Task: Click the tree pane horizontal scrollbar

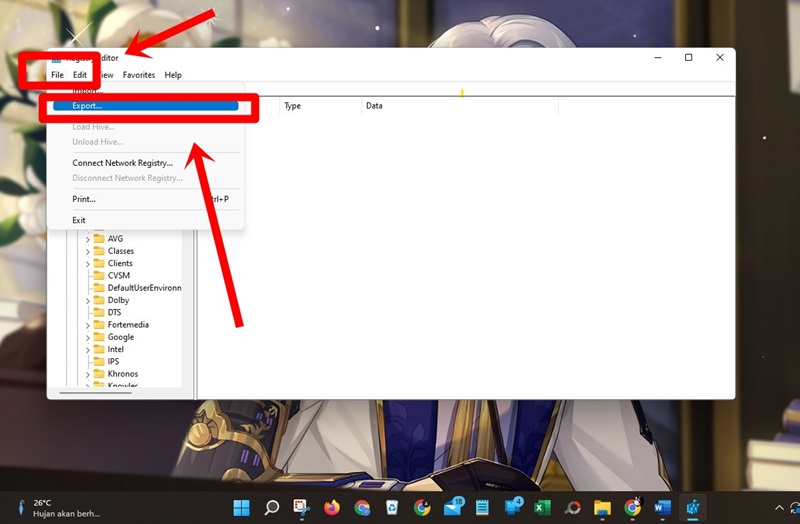Action: (x=96, y=393)
